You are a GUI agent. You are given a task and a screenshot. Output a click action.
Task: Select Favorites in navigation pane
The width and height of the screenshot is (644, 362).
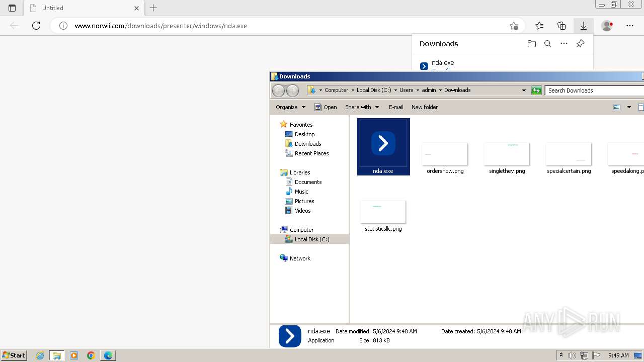tap(296, 125)
